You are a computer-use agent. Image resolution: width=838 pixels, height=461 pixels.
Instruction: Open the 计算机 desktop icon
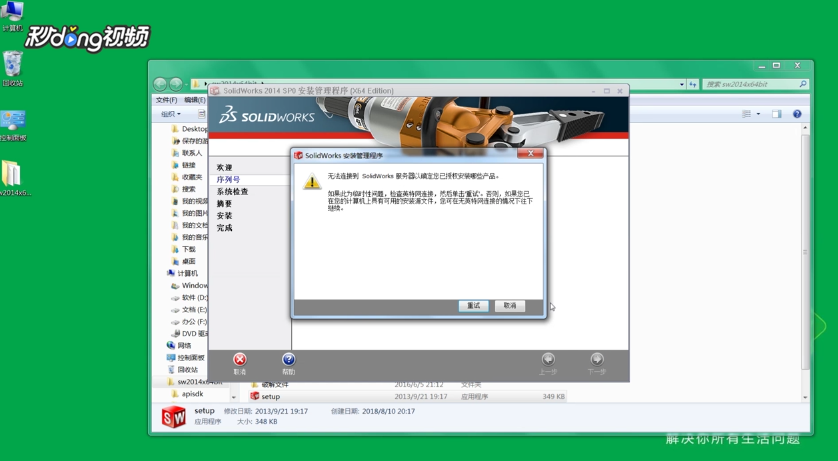tap(12, 17)
